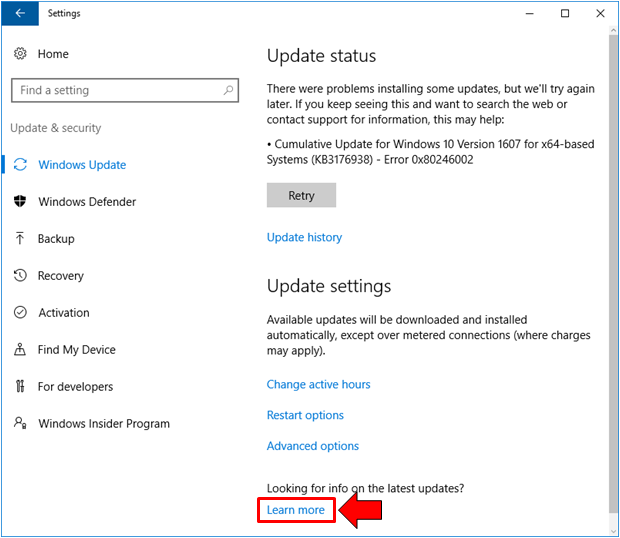Viewport: 620px width, 538px height.
Task: Go back with the back arrow
Action: 20,13
